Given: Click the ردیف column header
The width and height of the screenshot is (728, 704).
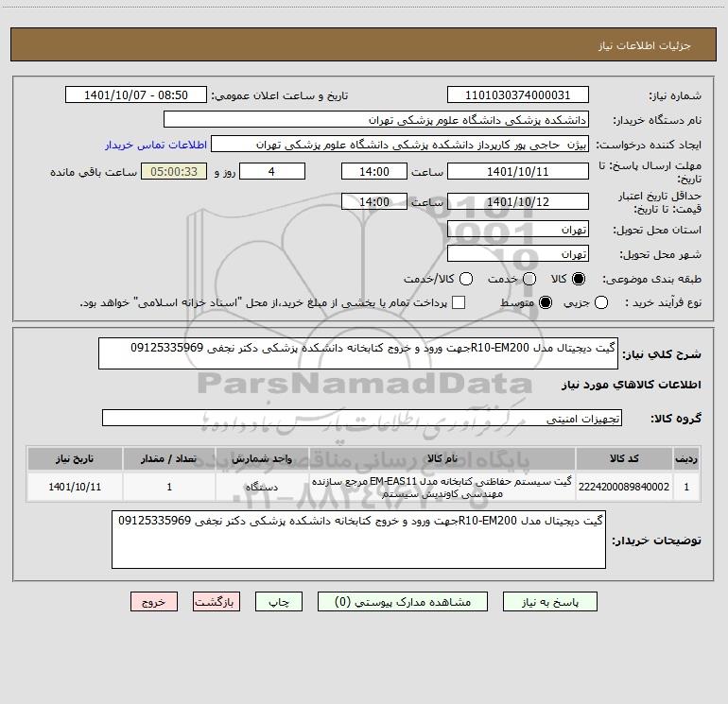Looking at the screenshot, I should (686, 458).
